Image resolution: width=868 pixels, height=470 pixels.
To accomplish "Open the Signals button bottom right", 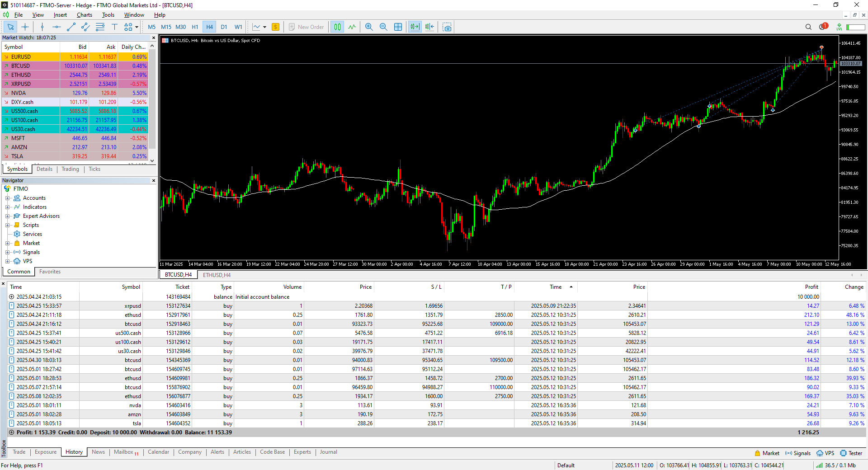I will click(x=798, y=453).
